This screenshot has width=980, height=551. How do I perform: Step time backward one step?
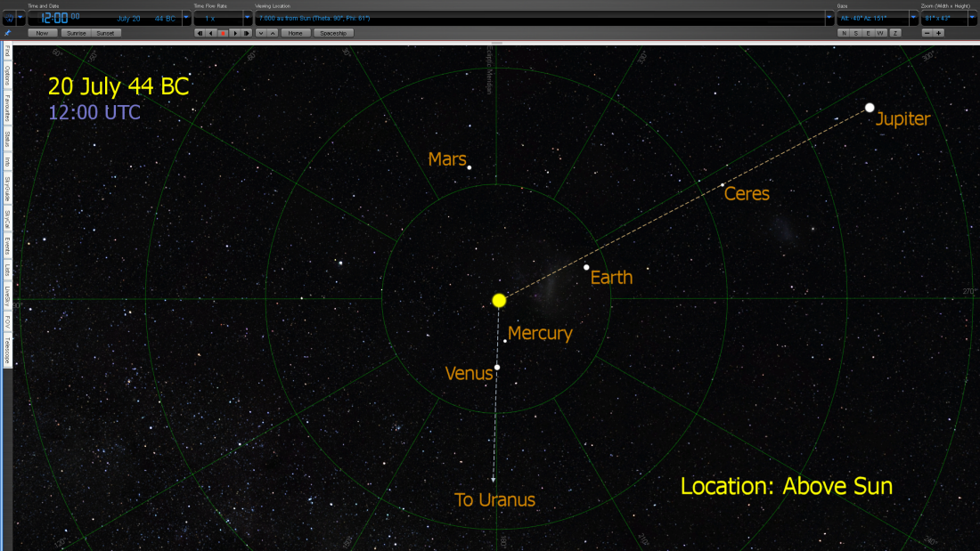[x=200, y=33]
